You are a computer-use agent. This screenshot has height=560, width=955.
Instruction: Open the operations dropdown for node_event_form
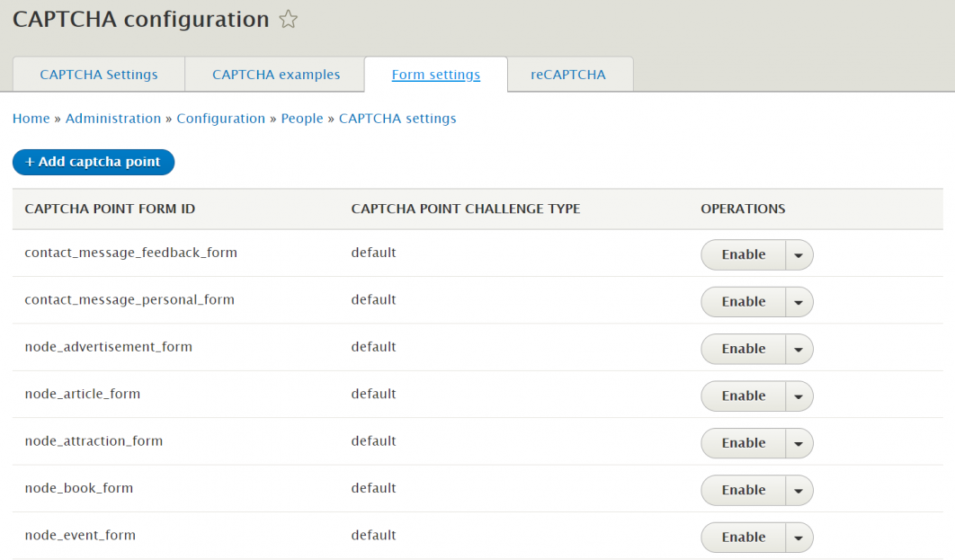pyautogui.click(x=799, y=537)
